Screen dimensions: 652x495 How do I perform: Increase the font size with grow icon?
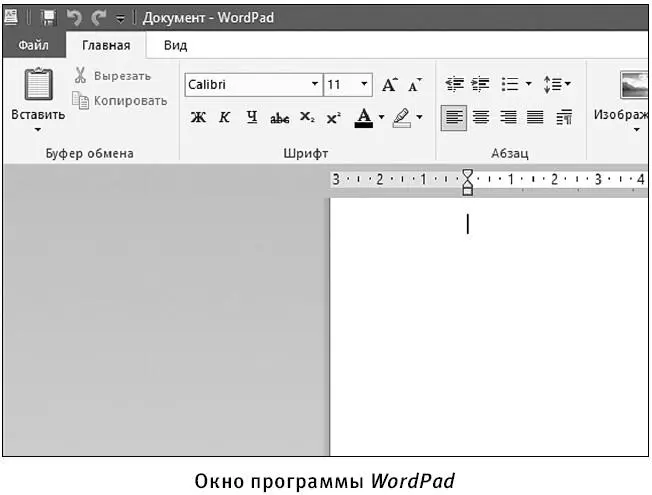point(390,84)
